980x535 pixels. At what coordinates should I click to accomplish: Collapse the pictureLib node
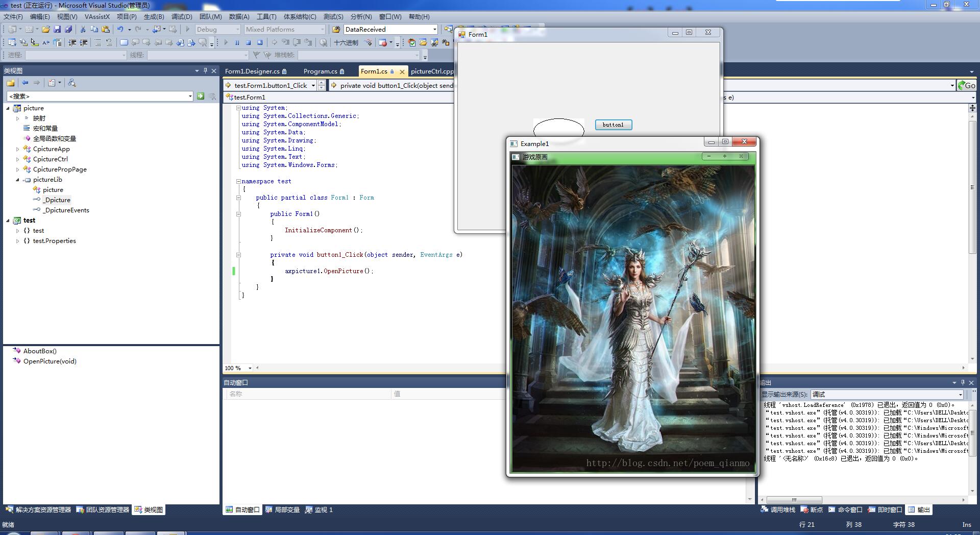pos(17,180)
